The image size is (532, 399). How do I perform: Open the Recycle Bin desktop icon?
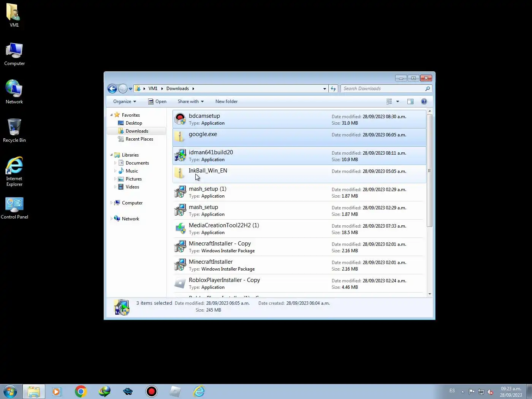click(14, 130)
